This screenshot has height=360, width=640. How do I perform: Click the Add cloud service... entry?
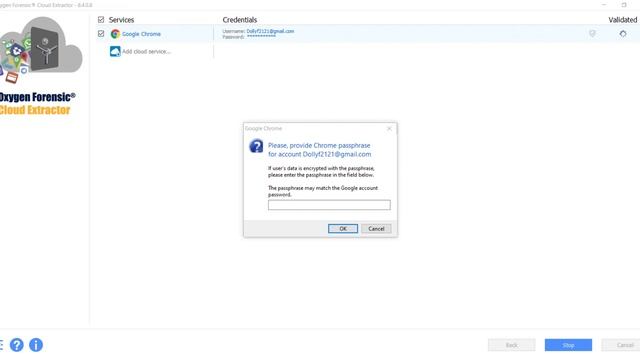coord(146,51)
